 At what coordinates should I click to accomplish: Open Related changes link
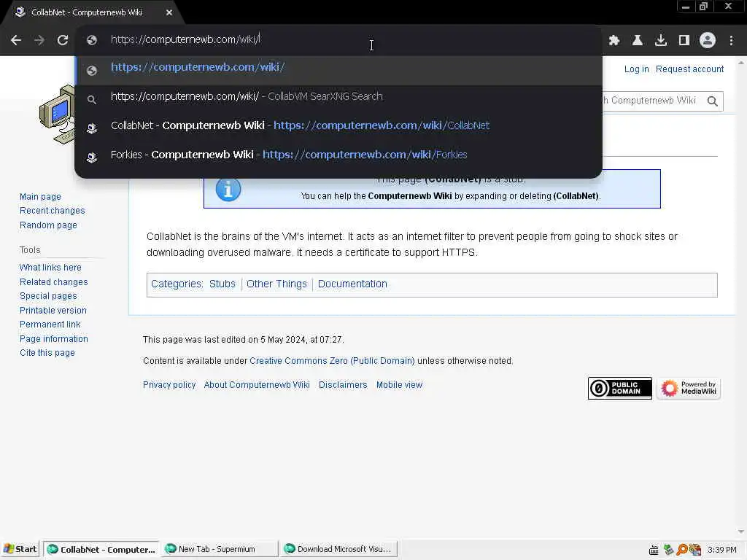tap(53, 282)
